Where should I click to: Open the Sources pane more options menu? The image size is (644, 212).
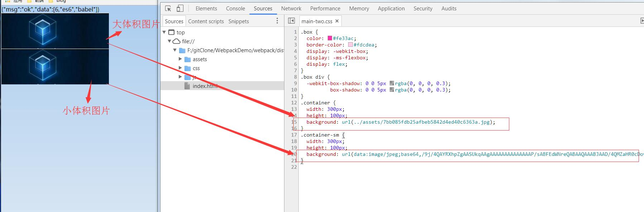coord(277,21)
